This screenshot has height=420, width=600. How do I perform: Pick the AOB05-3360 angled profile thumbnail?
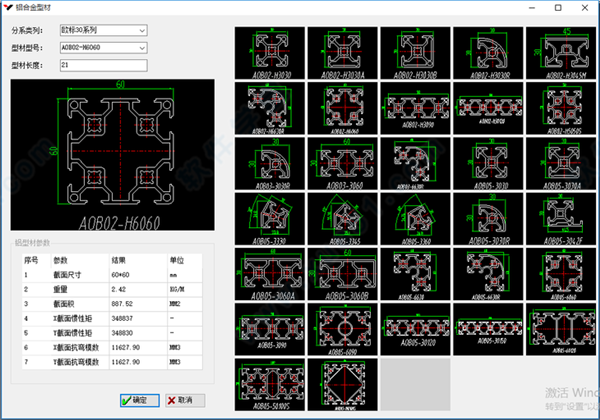coord(415,219)
